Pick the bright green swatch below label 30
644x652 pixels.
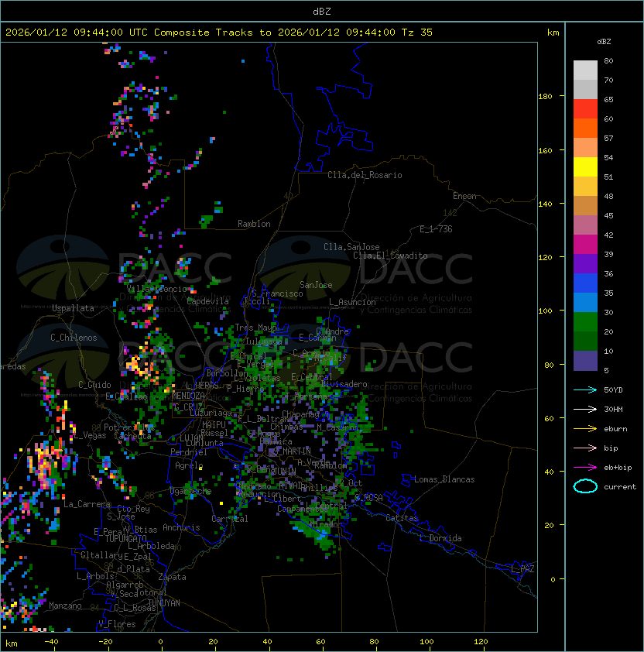coord(585,322)
